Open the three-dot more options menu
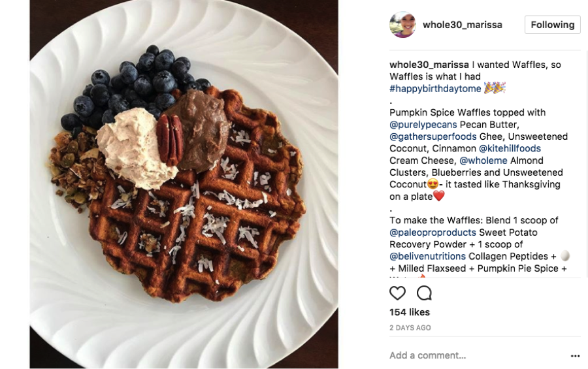 coord(575,356)
